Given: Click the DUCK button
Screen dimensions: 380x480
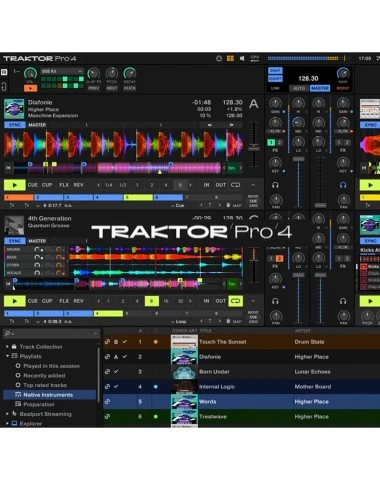Looking at the screenshot, I should [x=130, y=88].
